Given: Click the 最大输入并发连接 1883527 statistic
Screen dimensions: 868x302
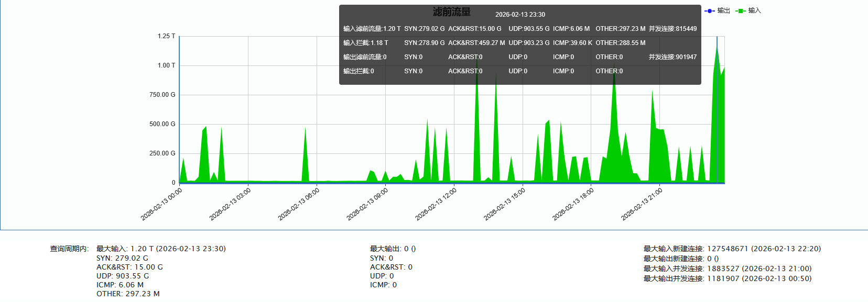Looking at the screenshot, I should (x=727, y=269).
